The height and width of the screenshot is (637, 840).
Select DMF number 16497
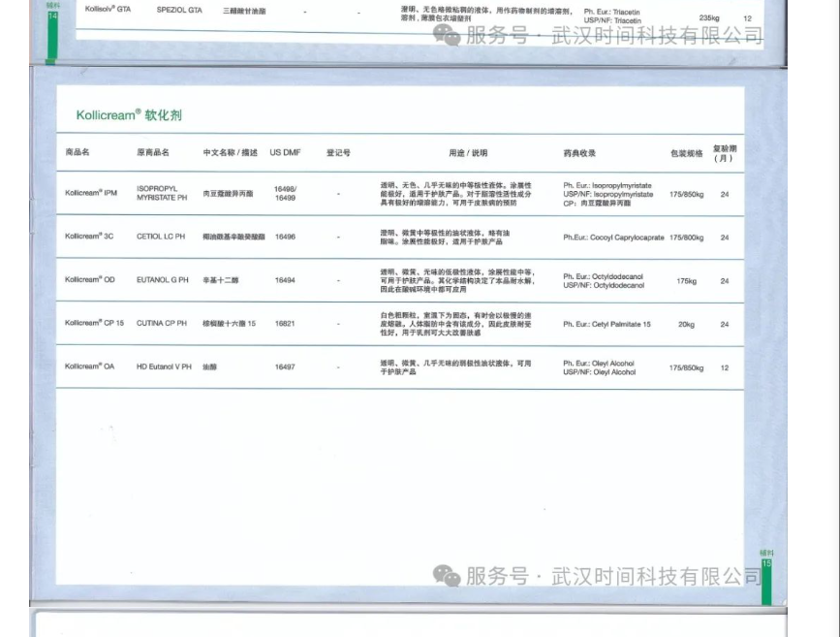[285, 367]
